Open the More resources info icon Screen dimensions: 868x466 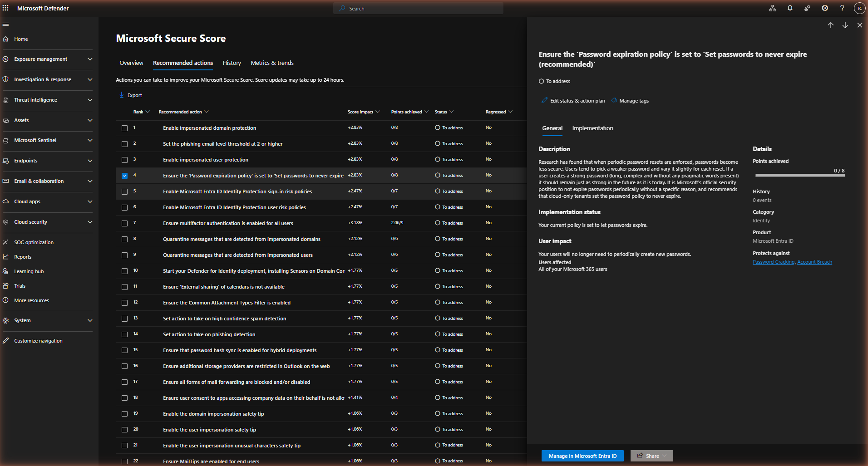click(x=5, y=300)
